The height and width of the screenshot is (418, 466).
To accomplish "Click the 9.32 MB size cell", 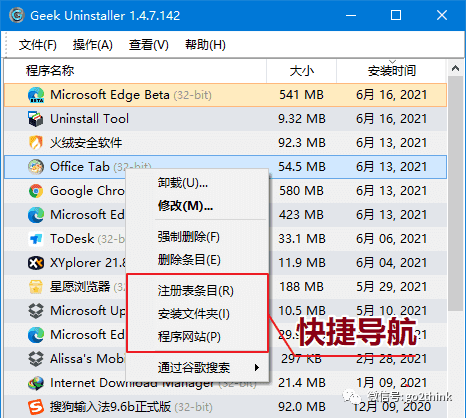I will pyautogui.click(x=302, y=119).
